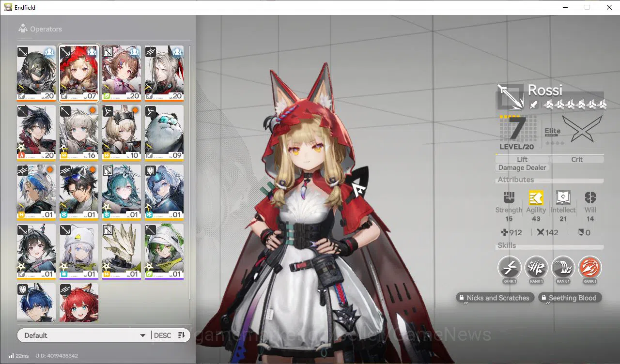Screen dimensions: 620x364
Task: Open the locked Nicks and Scratches talent
Action: click(495, 298)
